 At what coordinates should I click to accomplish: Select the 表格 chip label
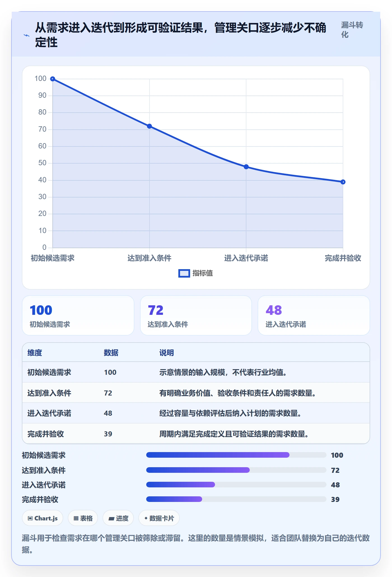tap(86, 518)
